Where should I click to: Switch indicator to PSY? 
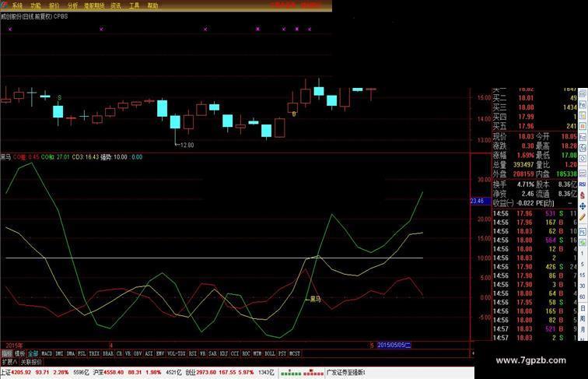click(x=282, y=353)
